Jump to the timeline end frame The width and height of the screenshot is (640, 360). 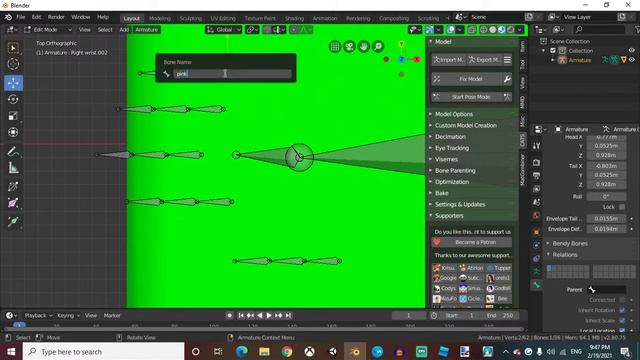[288, 315]
